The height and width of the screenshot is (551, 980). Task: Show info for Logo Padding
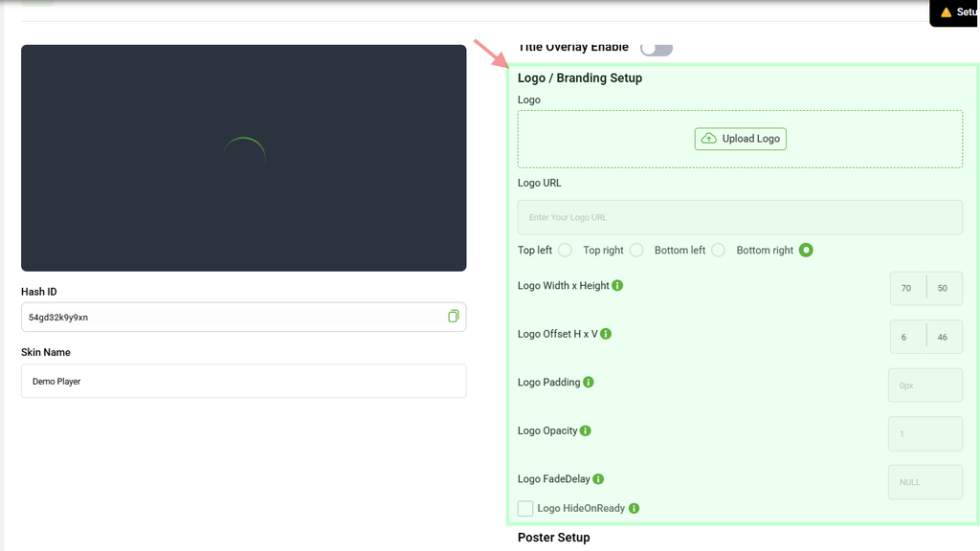point(589,383)
